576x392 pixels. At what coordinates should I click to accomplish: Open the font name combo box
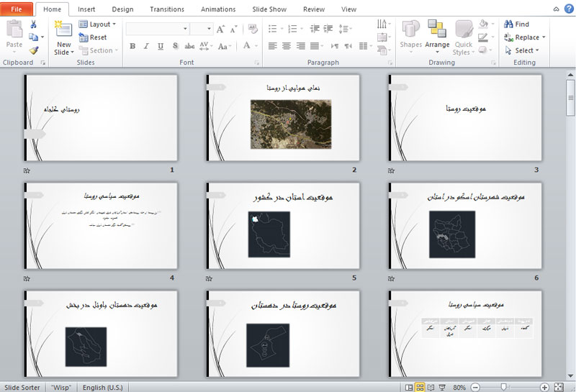[x=158, y=29]
